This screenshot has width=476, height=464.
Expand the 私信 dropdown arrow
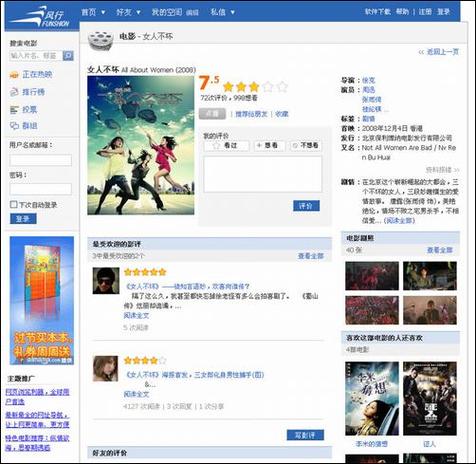(233, 12)
